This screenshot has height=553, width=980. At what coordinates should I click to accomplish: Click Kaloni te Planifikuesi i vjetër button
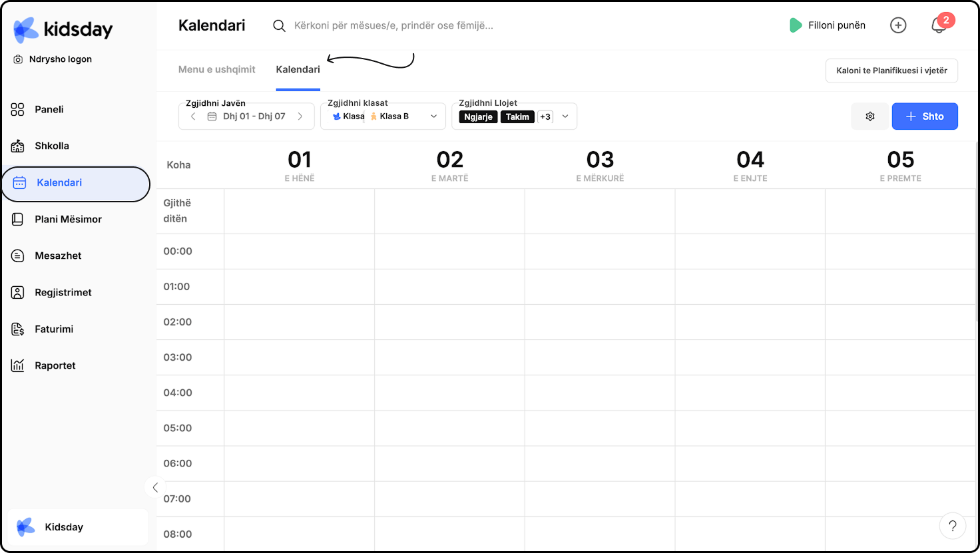(891, 71)
